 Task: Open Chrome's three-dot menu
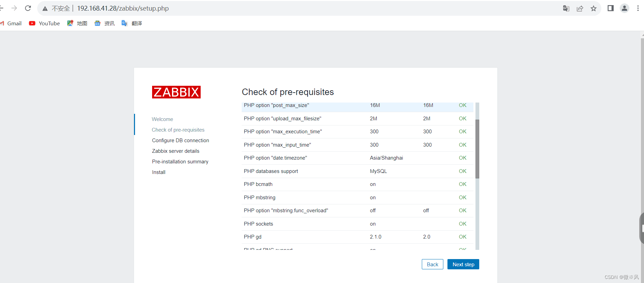point(638,8)
